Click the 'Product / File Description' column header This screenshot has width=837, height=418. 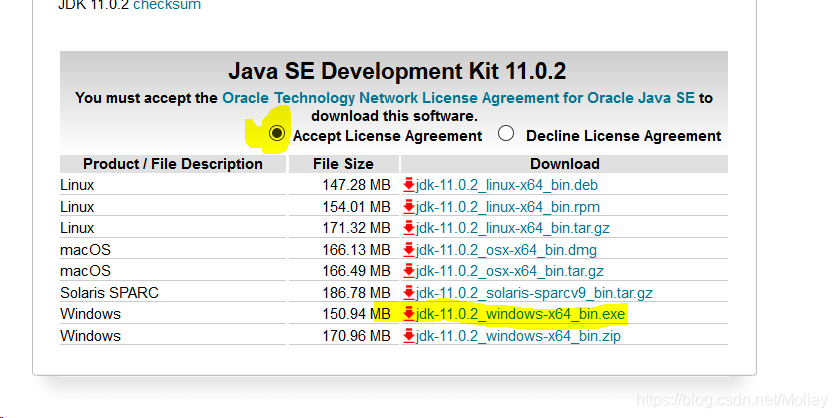point(173,164)
